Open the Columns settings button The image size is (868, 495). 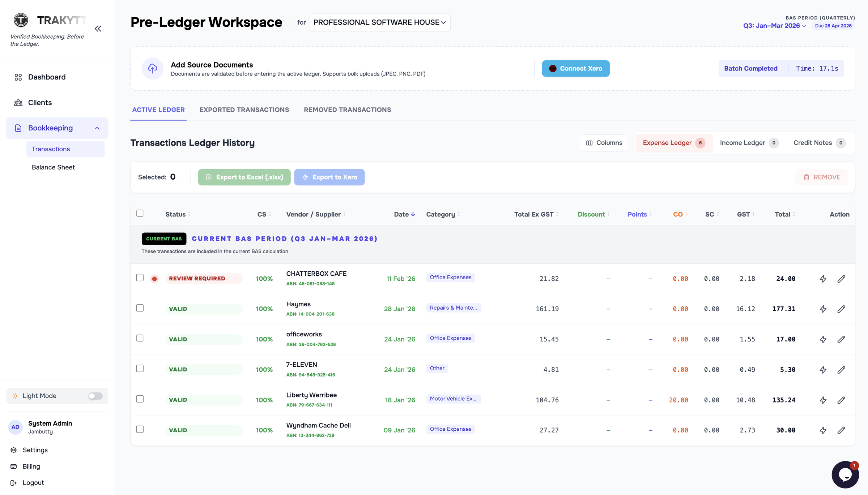coord(604,143)
